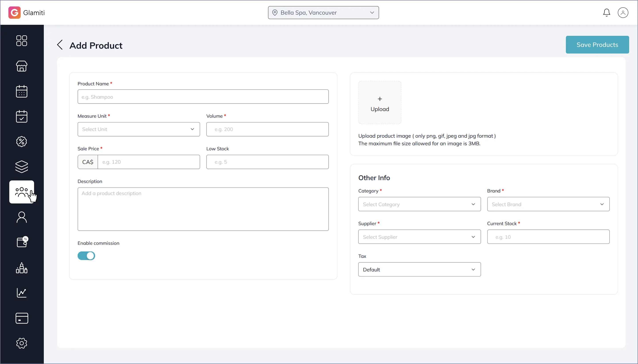Open the percent discount badge icon
Image resolution: width=638 pixels, height=364 pixels.
coord(21,142)
